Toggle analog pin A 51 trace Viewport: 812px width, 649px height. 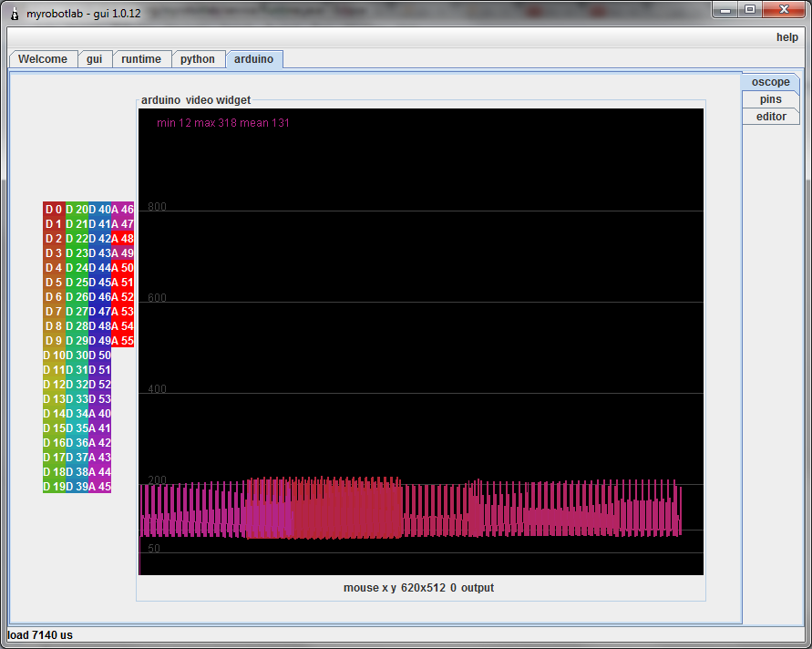[x=123, y=283]
